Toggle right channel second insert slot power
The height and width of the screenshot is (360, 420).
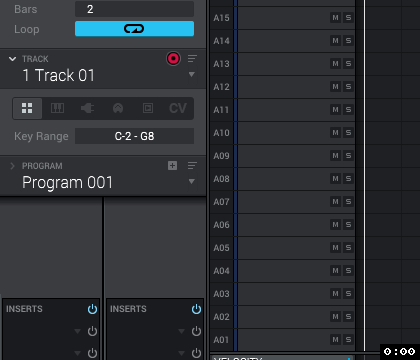(196, 353)
